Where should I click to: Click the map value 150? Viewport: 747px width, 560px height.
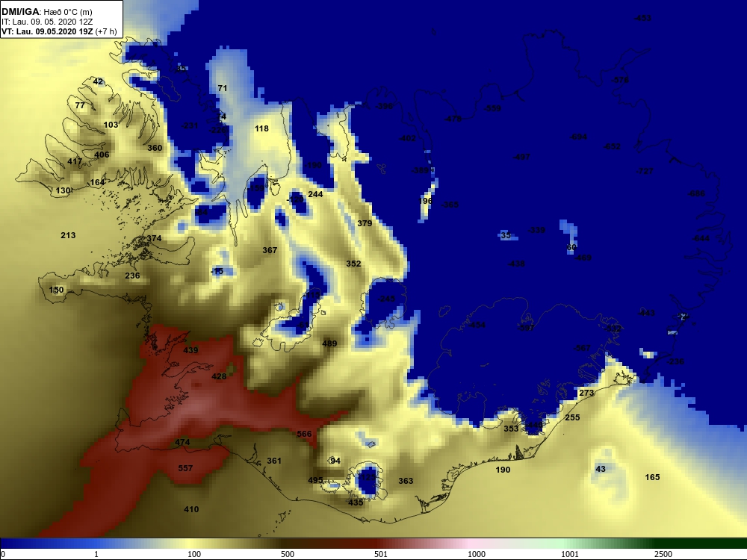[56, 290]
